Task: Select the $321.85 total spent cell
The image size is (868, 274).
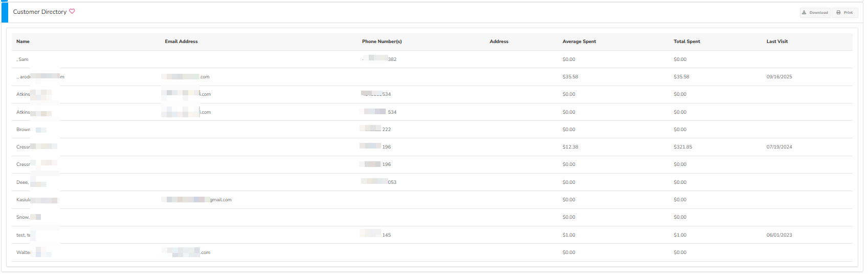Action: [682, 147]
